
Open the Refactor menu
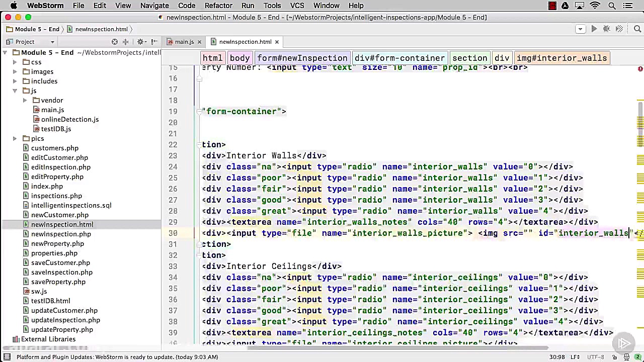[x=218, y=6]
